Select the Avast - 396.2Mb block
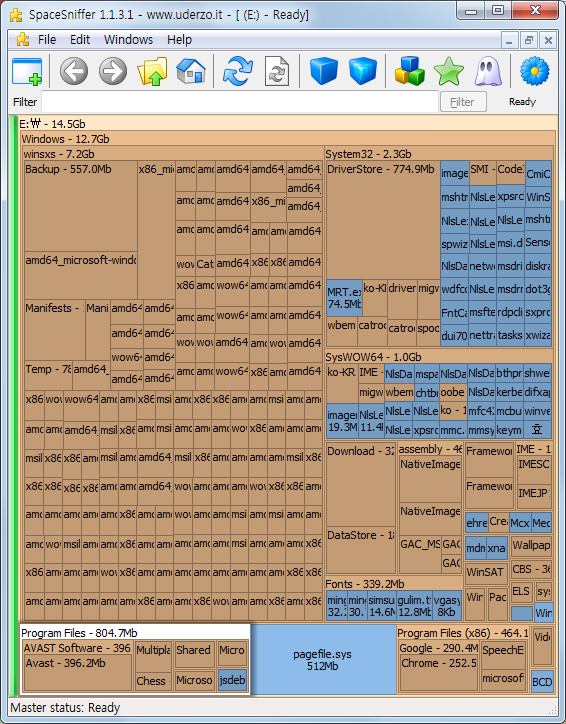The height and width of the screenshot is (724, 566). tap(78, 672)
